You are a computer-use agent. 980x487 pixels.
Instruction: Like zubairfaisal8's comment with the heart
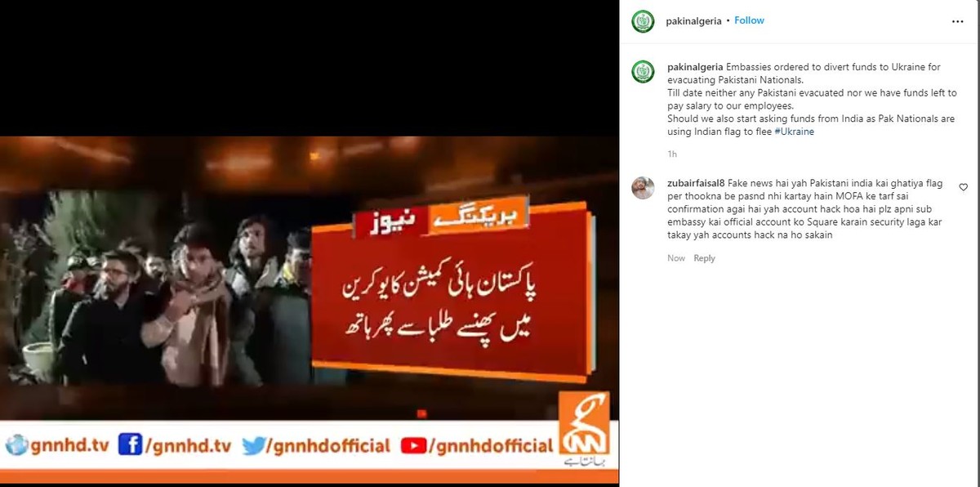coord(963,187)
